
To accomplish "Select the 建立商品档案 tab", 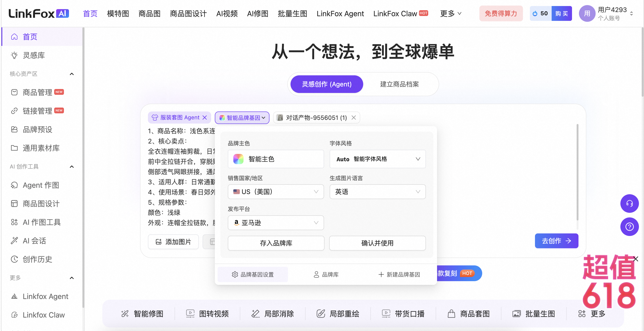I will tap(400, 84).
